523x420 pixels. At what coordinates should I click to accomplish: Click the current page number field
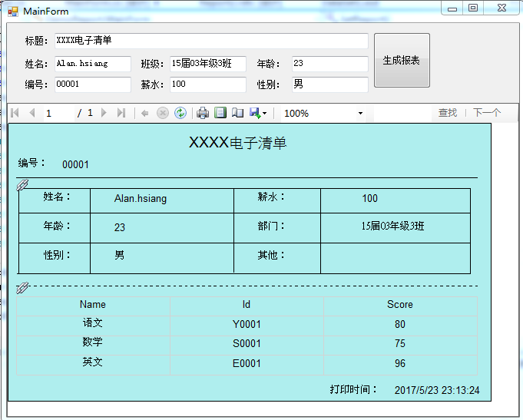[58, 114]
